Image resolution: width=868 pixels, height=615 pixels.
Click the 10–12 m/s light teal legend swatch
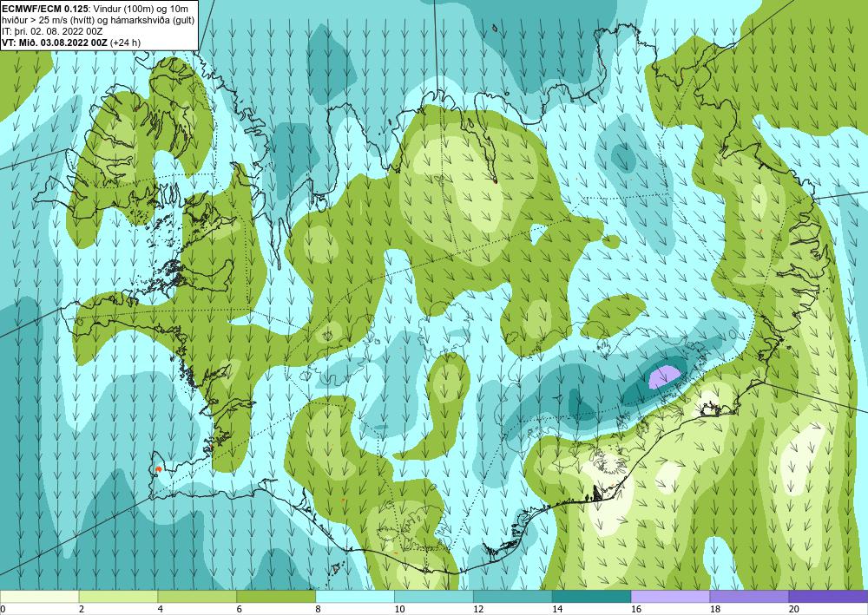(x=433, y=596)
